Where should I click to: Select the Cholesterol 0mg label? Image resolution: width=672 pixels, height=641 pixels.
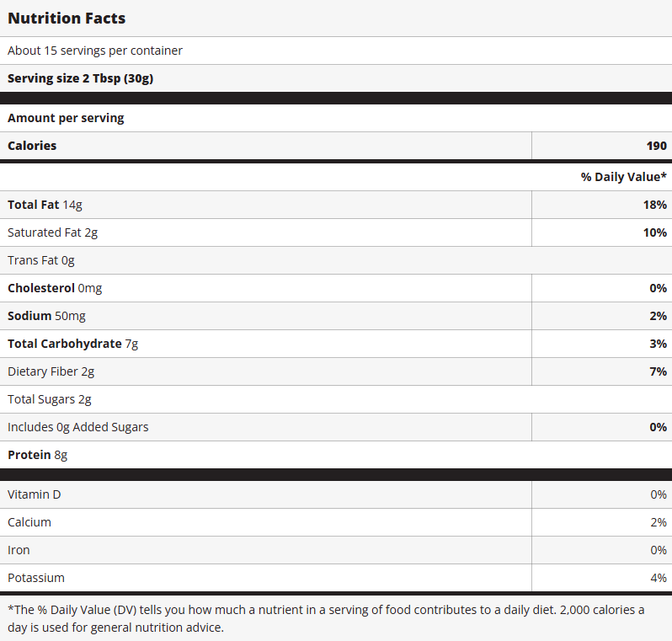[55, 288]
